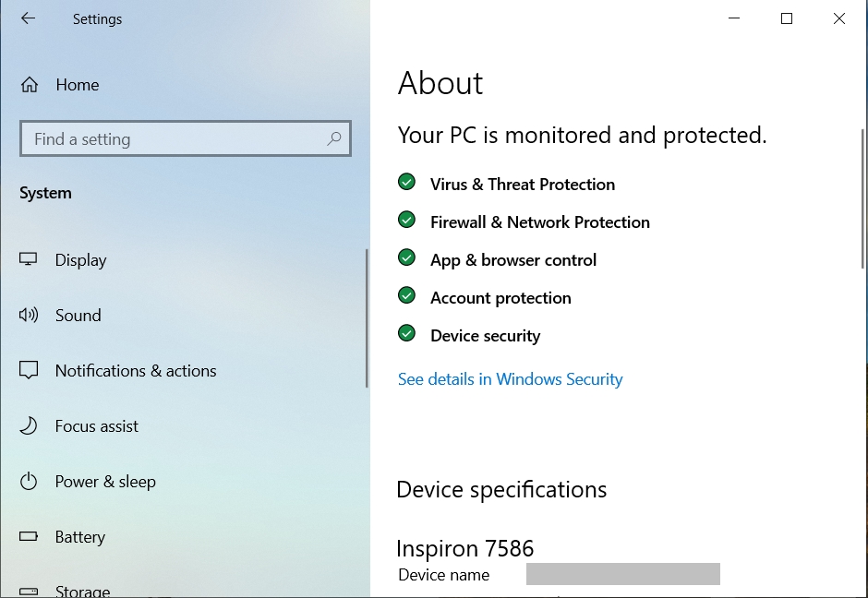Click the About page right-side scrollbar

pyautogui.click(x=864, y=199)
